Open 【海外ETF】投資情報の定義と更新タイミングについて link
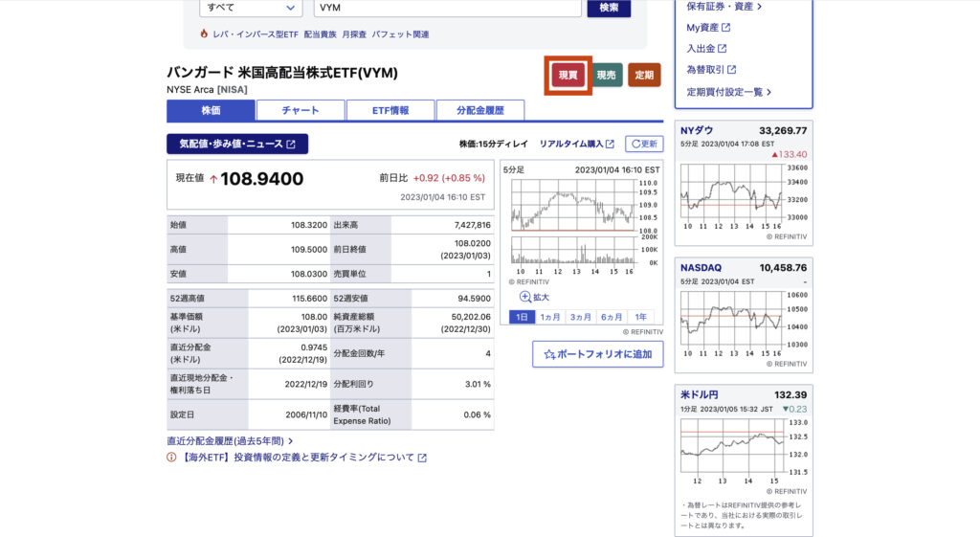 297,458
